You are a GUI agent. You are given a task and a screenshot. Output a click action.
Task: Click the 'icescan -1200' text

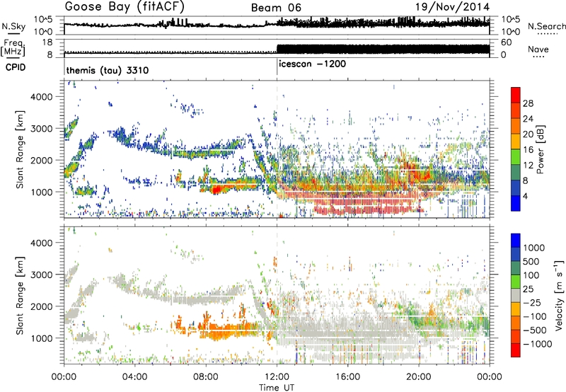[313, 64]
